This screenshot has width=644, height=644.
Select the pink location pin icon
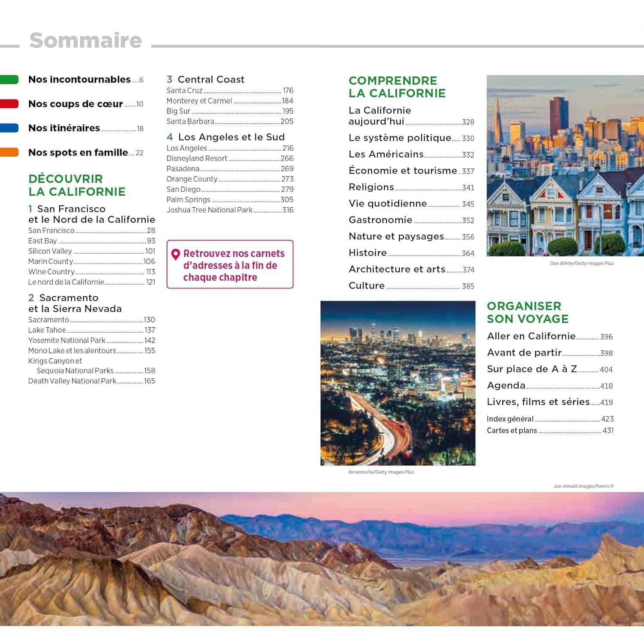point(175,253)
